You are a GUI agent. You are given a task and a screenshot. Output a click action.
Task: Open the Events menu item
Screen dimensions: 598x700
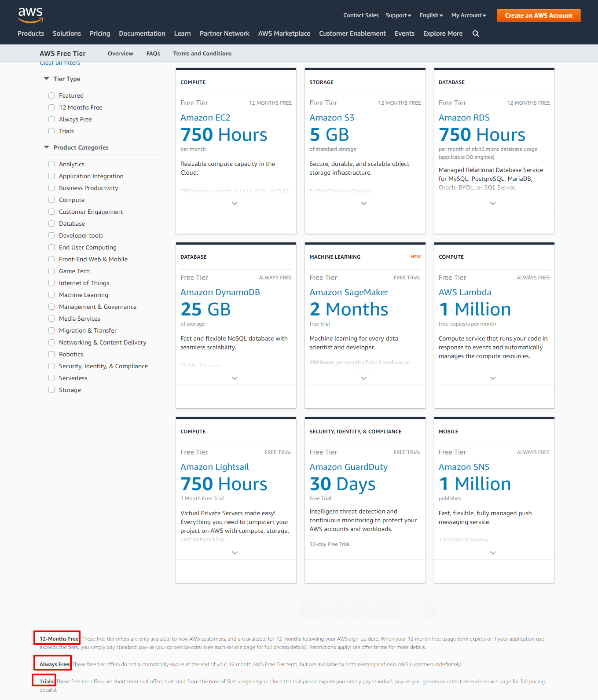click(404, 33)
